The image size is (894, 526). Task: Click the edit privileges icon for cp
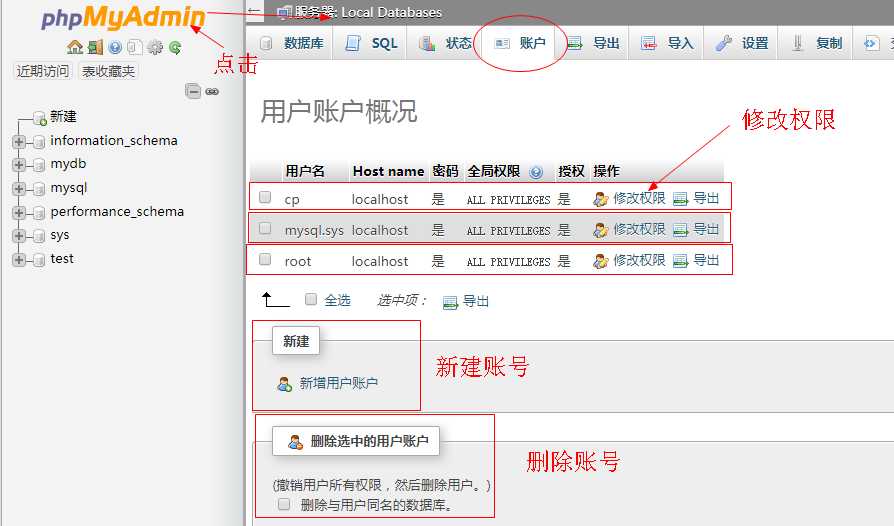tap(600, 199)
